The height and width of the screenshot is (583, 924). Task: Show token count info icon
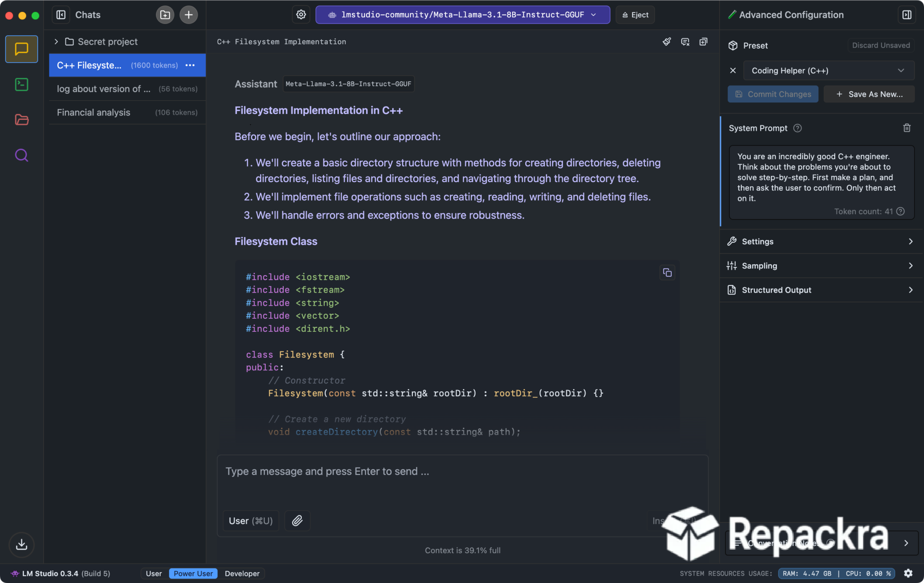pyautogui.click(x=901, y=211)
